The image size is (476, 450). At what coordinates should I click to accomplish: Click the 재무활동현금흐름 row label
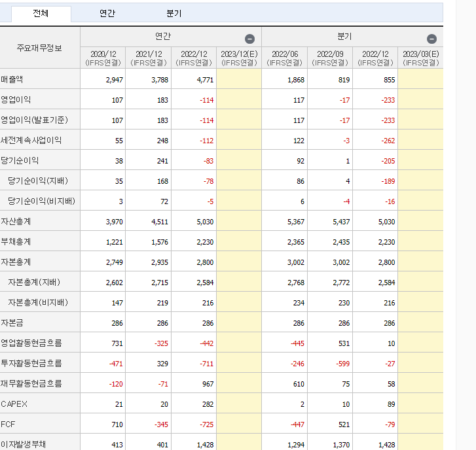pyautogui.click(x=31, y=384)
